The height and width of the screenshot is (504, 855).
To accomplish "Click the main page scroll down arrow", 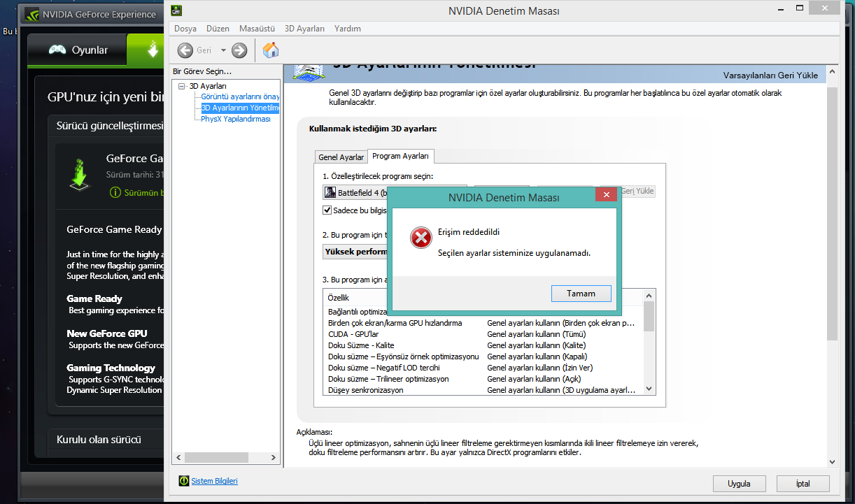I will 832,461.
